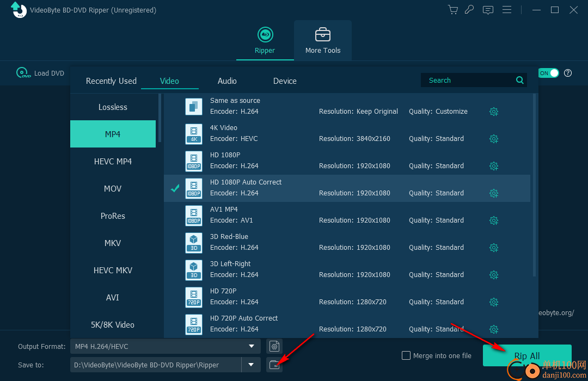Select the HD 720P preset icon
Viewport: 588px width, 381px height.
tap(194, 297)
